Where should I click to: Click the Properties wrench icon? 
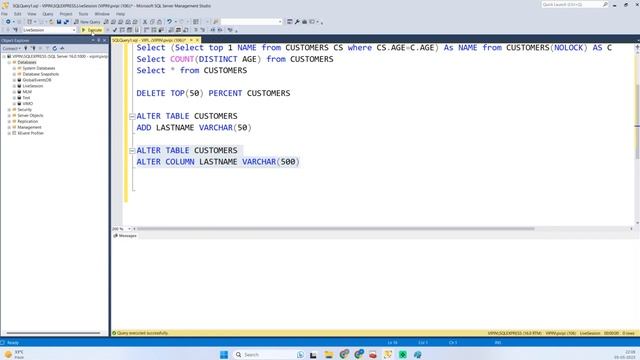pyautogui.click(x=297, y=22)
